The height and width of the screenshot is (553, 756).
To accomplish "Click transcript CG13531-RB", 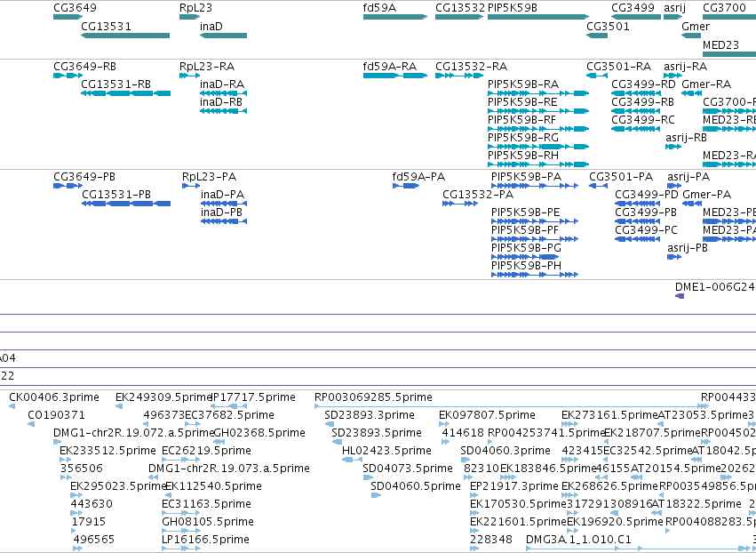I will click(116, 84).
